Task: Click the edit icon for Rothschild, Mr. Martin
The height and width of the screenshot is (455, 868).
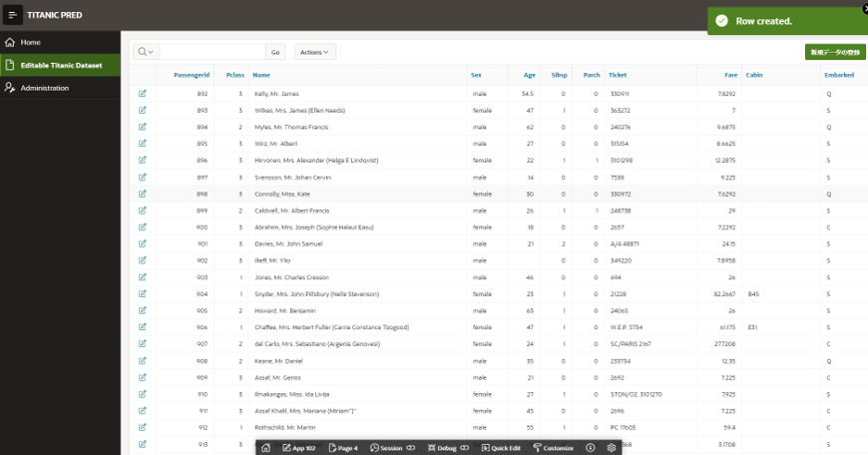Action: 143,427
